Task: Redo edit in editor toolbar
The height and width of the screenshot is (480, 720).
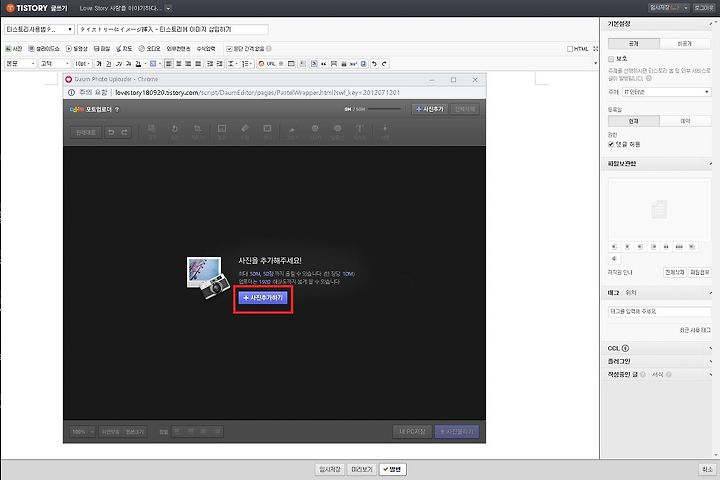Action: (385, 64)
